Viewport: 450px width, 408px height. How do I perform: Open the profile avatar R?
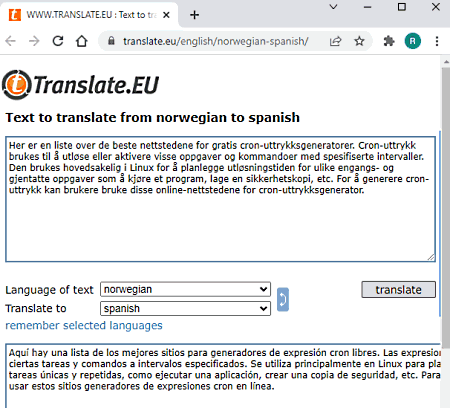(413, 41)
